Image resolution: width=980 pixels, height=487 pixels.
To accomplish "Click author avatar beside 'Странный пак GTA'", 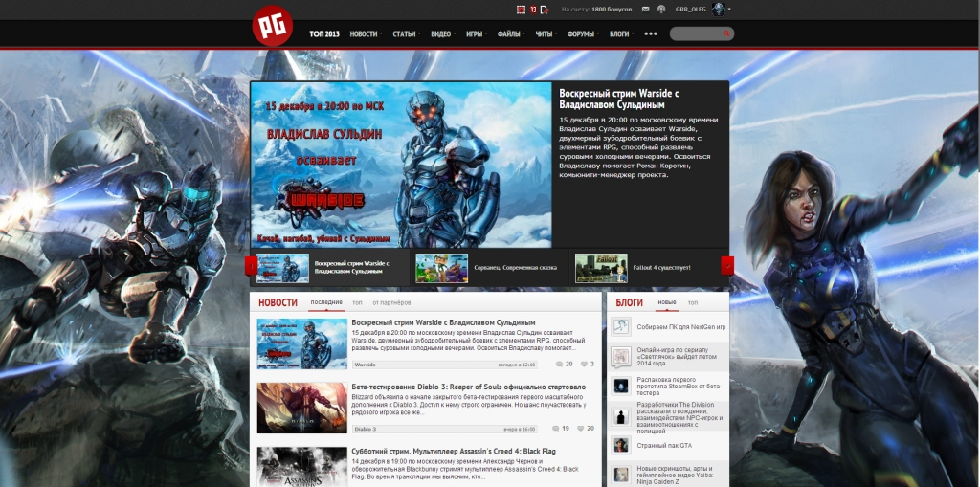I will click(x=620, y=445).
